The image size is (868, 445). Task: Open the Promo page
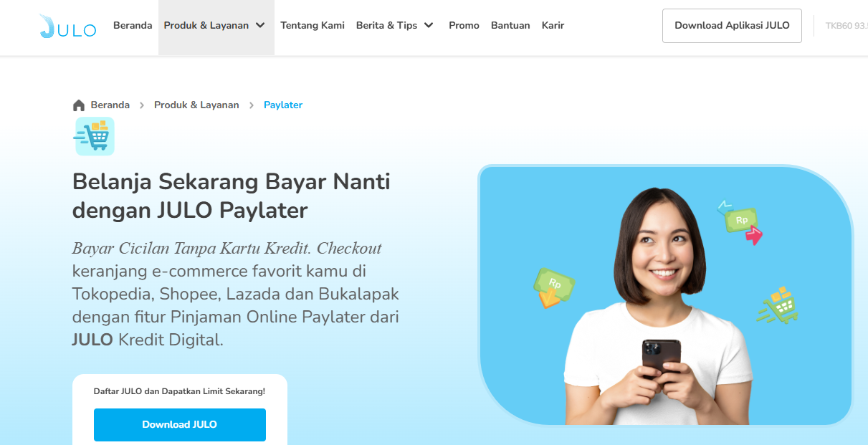pyautogui.click(x=464, y=25)
